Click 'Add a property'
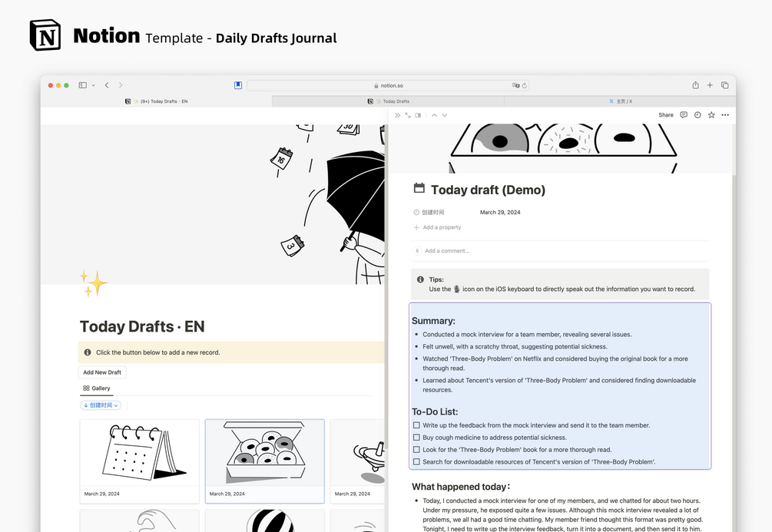The width and height of the screenshot is (772, 532). [x=437, y=227]
